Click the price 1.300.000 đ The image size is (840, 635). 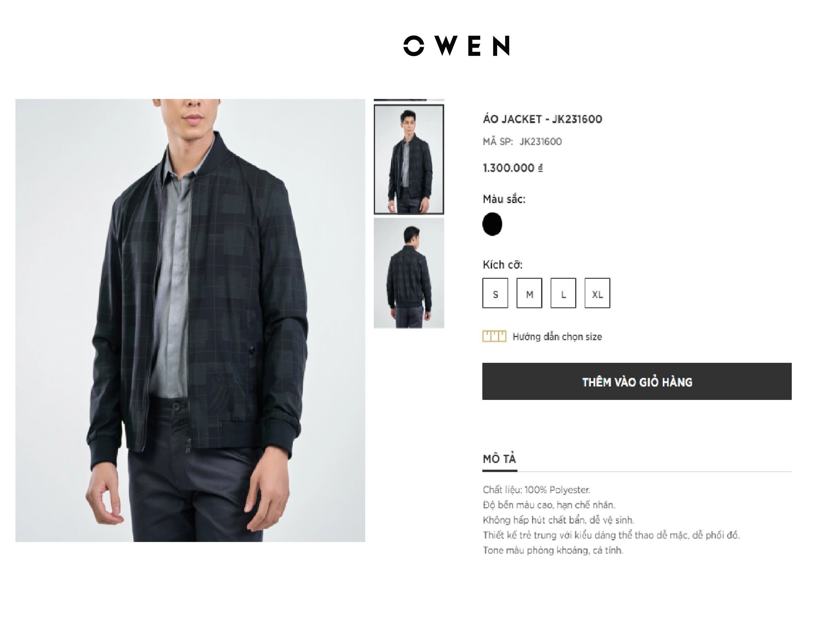pos(513,167)
